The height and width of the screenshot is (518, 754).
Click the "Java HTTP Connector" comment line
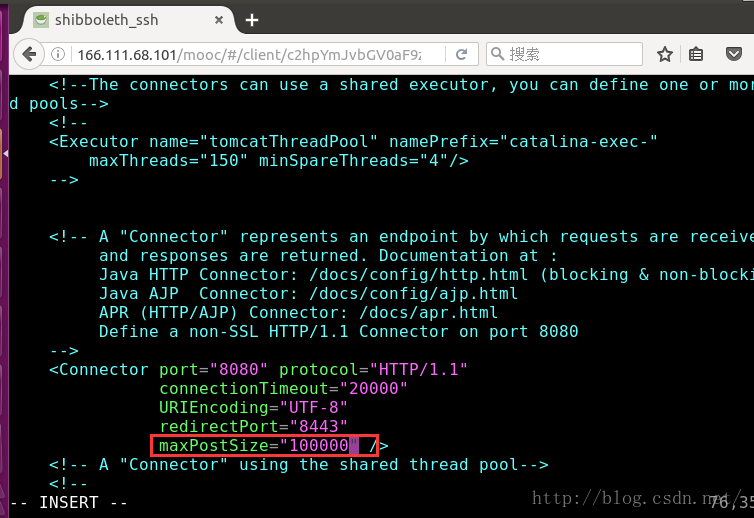point(426,274)
